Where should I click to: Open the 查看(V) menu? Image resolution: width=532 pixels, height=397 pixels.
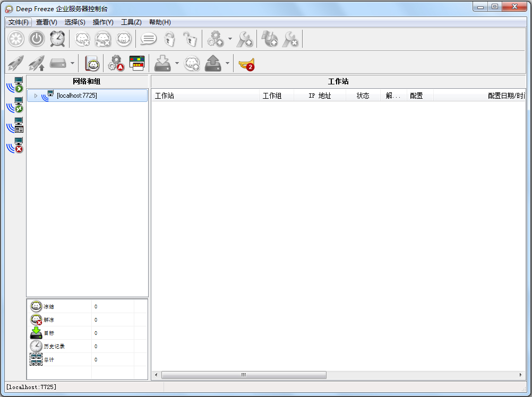pyautogui.click(x=47, y=22)
